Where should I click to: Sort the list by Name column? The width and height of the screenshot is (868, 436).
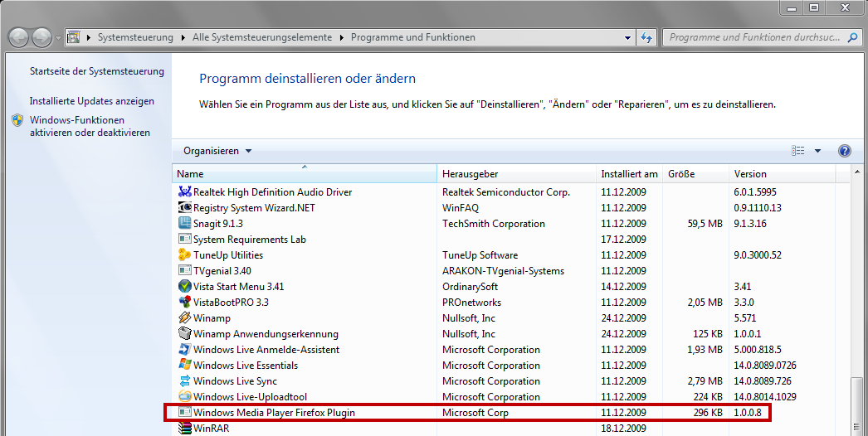[304, 174]
